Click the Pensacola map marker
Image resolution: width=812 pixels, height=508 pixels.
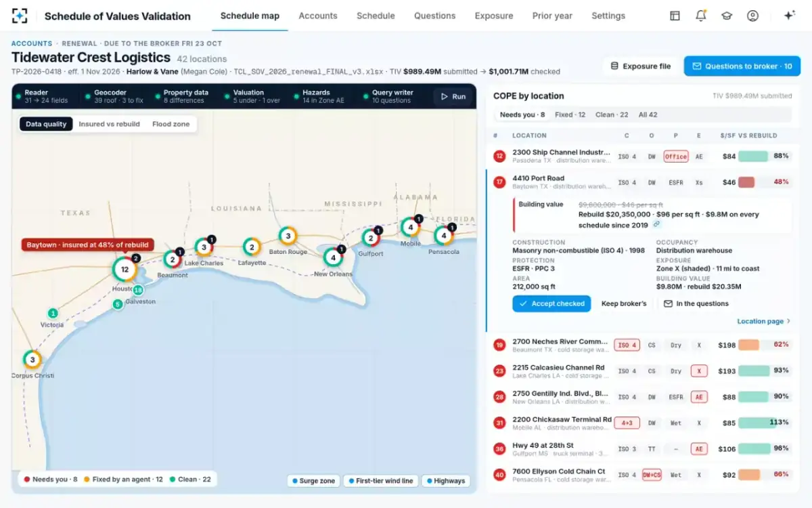coord(444,236)
